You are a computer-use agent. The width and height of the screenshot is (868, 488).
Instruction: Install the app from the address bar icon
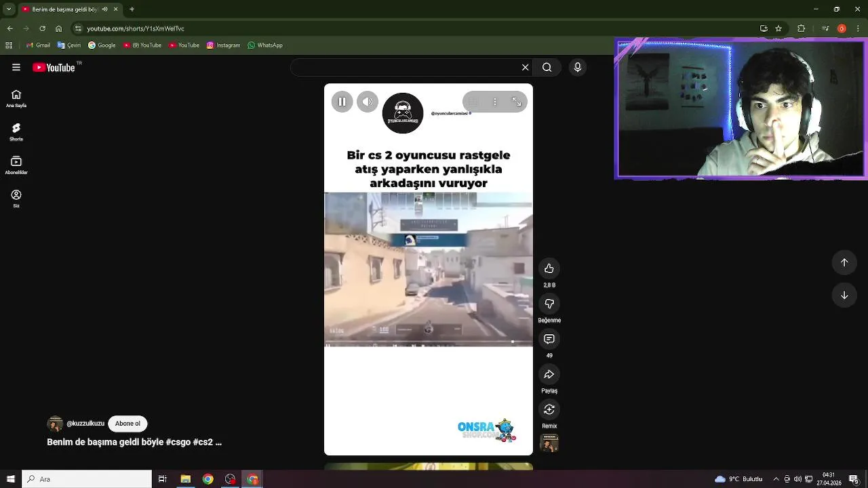(764, 28)
